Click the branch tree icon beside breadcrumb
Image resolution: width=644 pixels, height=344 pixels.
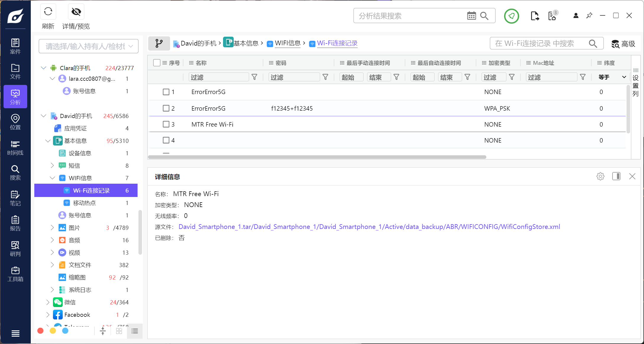[159, 43]
